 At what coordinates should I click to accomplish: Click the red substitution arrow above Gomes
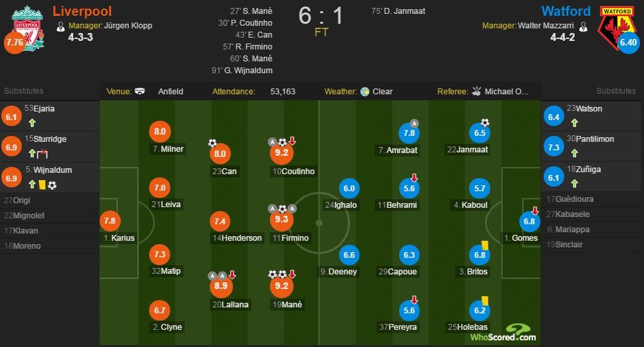[534, 210]
